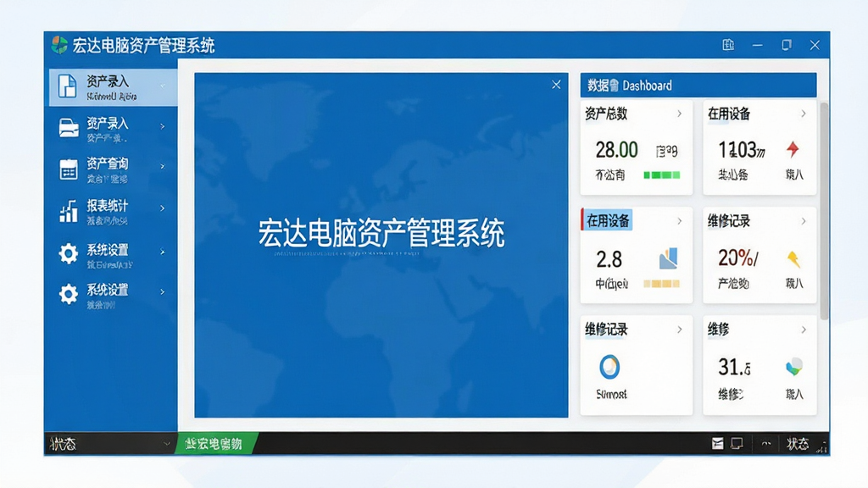Click the blue chart icon beside 2.8
Screen dimensions: 868x488
tap(669, 258)
